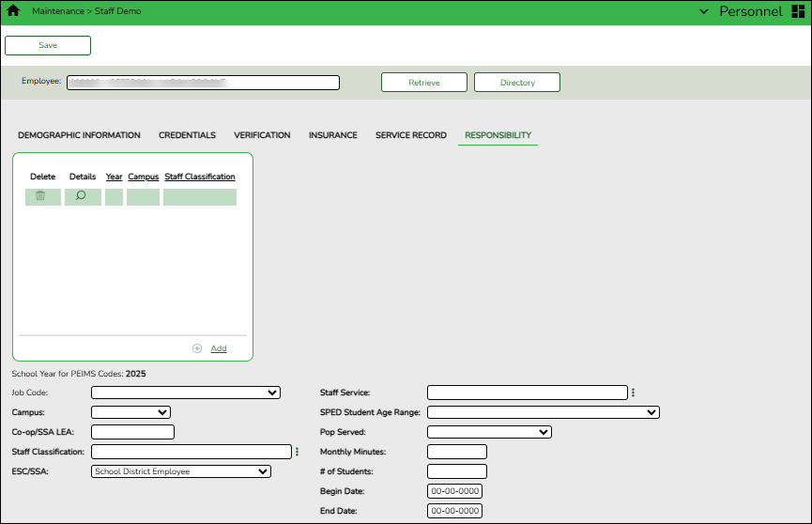This screenshot has height=524, width=812.
Task: Click the Monthly Minutes input field
Action: tap(456, 452)
